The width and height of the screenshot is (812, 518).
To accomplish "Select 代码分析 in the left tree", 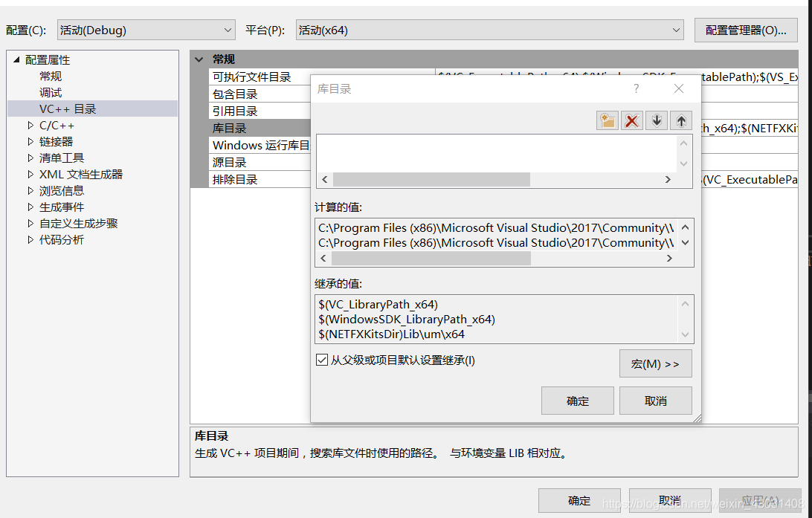I will (62, 239).
